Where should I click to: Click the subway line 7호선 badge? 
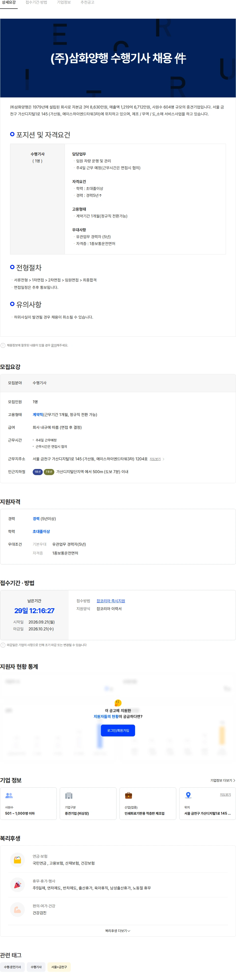(x=49, y=472)
